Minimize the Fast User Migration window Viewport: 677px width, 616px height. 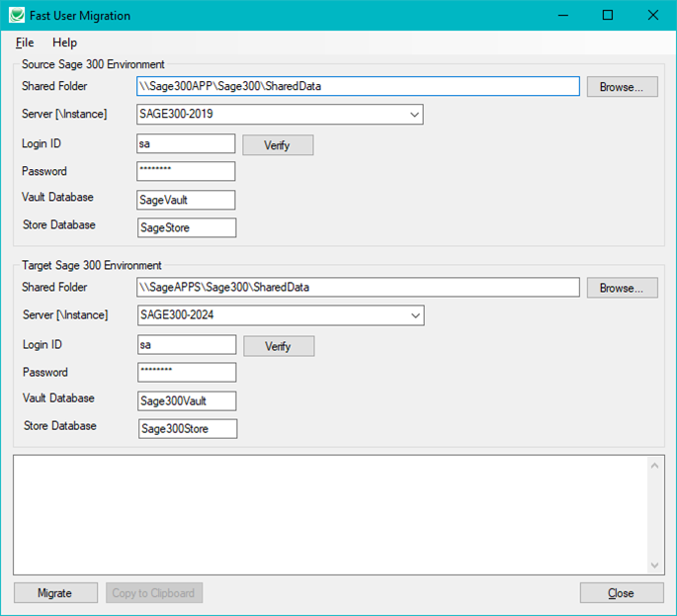[563, 16]
